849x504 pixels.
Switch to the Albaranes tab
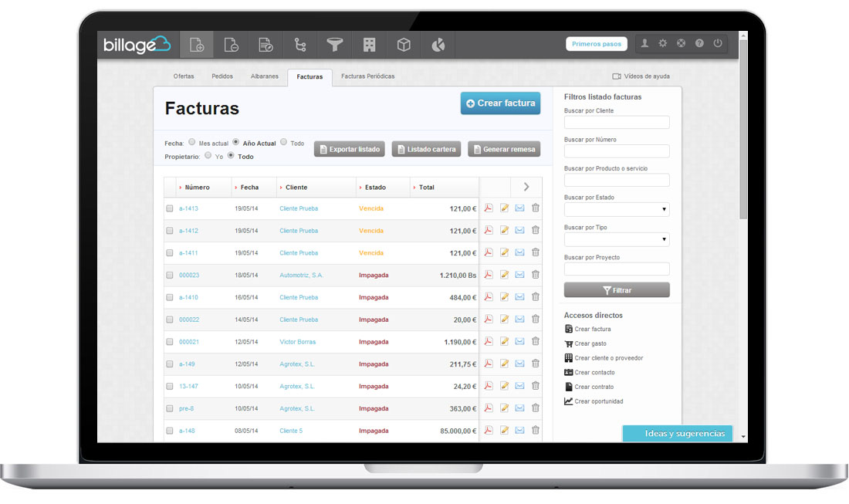click(265, 76)
